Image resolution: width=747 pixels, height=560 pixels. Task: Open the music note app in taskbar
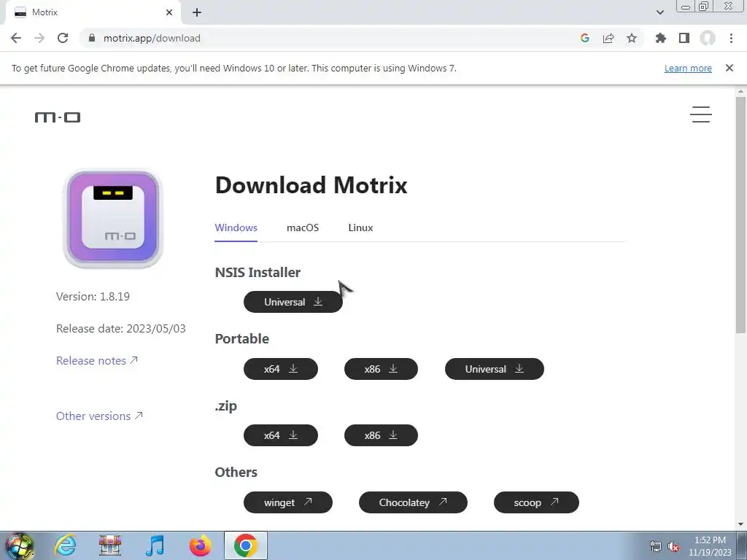155,545
